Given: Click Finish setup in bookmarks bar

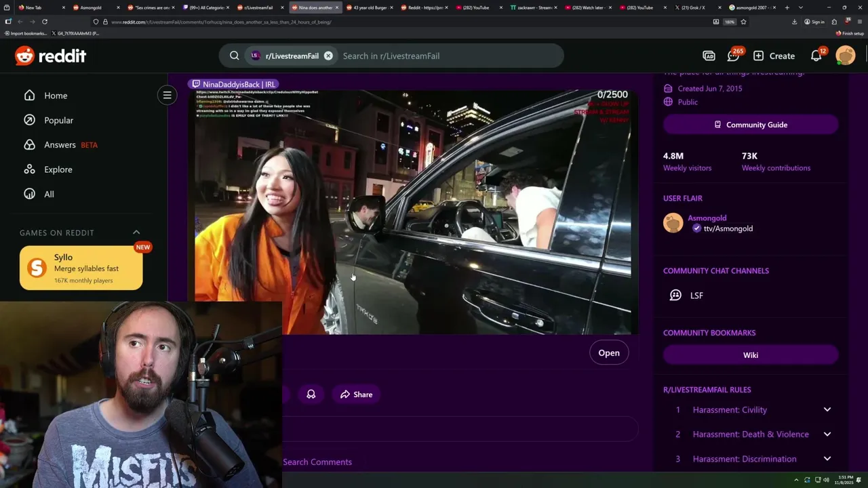Looking at the screenshot, I should tap(850, 33).
